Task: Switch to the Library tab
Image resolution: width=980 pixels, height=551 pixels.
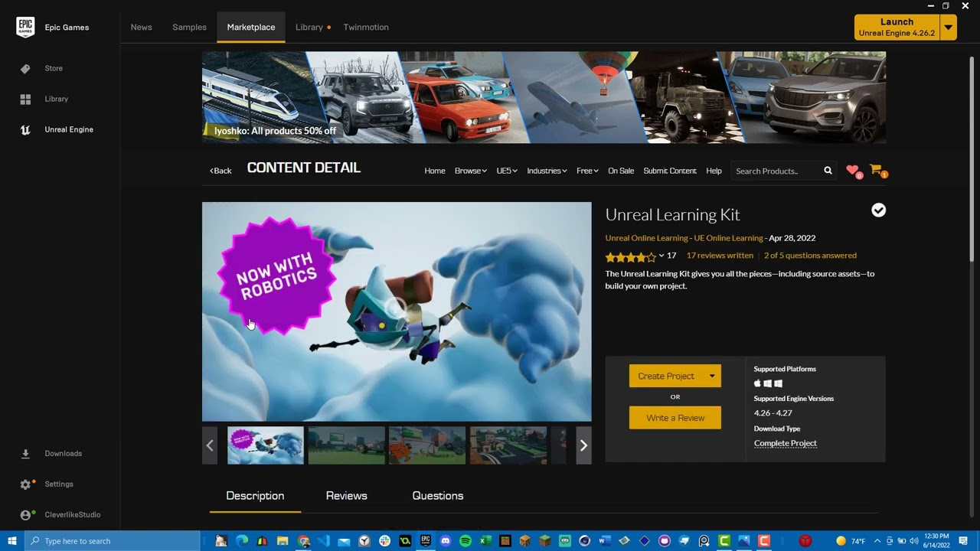Action: pos(309,27)
